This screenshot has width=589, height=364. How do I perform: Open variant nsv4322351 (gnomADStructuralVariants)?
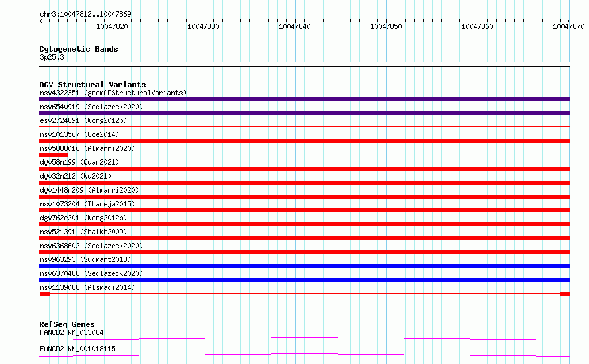(x=113, y=93)
